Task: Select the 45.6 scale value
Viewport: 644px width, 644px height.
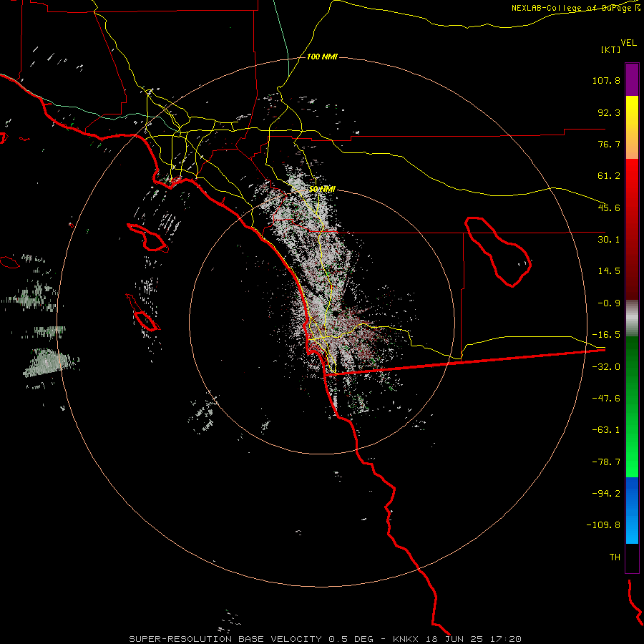Action: [609, 208]
